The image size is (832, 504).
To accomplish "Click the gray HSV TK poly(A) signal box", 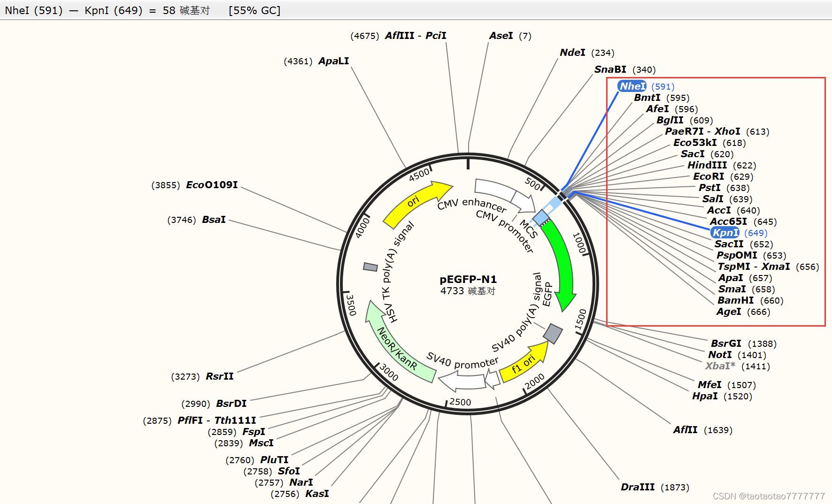I will (370, 267).
